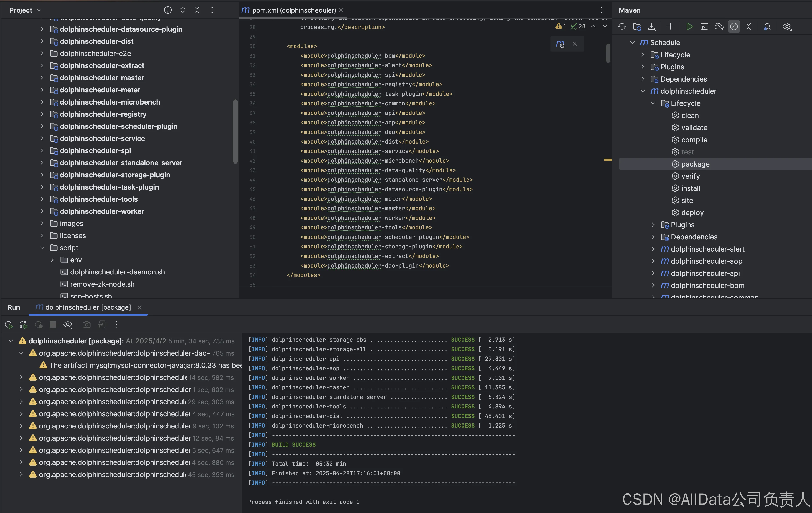The height and width of the screenshot is (513, 812).
Task: Open Project panel options menu
Action: click(212, 10)
